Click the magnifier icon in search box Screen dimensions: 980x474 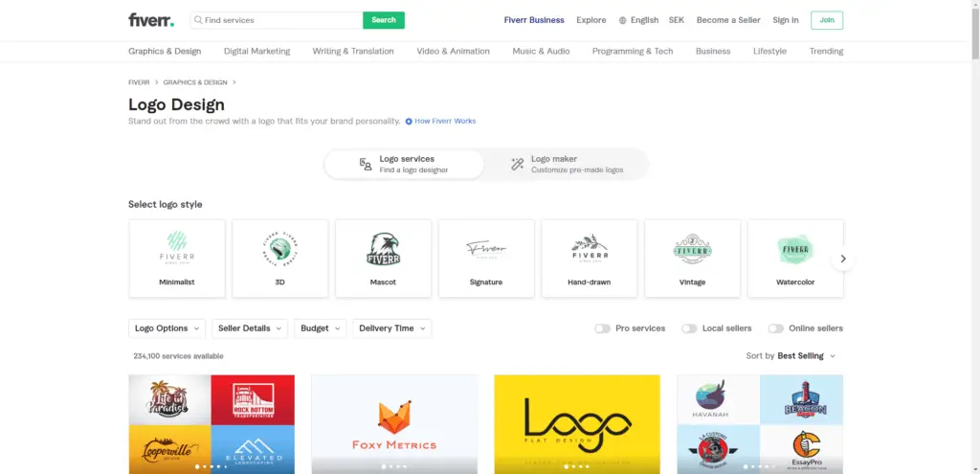click(198, 20)
